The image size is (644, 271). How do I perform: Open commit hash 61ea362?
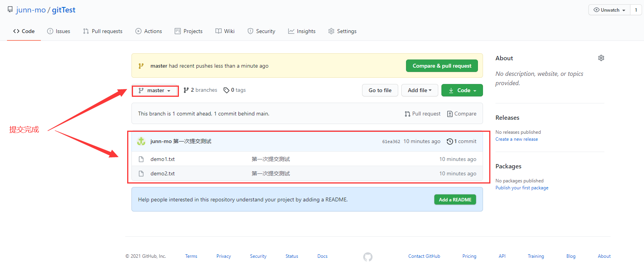pos(391,142)
